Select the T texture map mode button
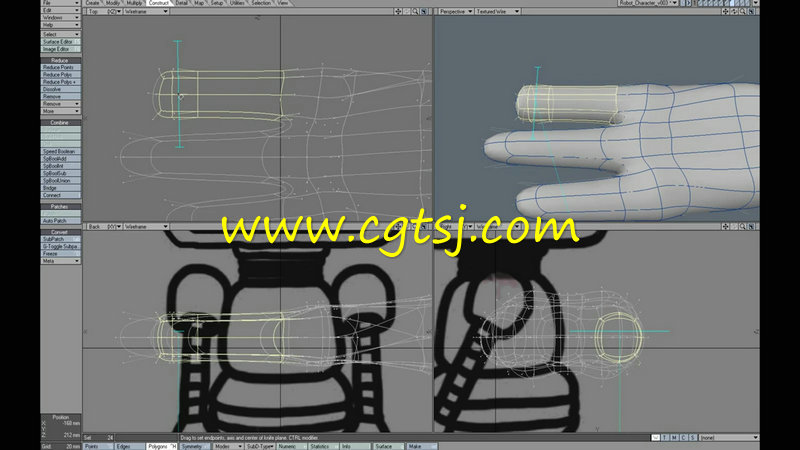This screenshot has width=800, height=450. coord(665,438)
